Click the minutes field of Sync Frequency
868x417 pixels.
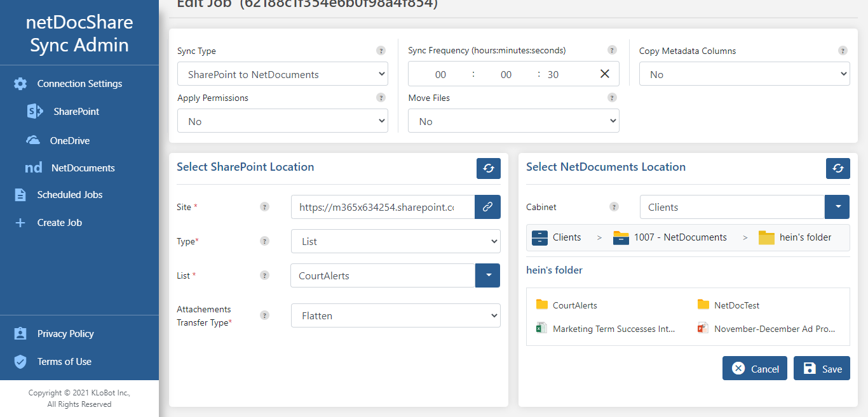pos(506,74)
